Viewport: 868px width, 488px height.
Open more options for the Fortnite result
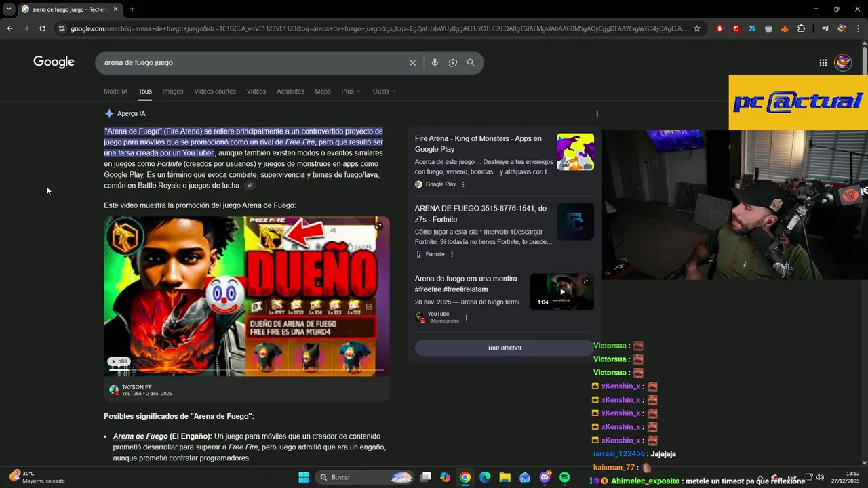pos(452,254)
